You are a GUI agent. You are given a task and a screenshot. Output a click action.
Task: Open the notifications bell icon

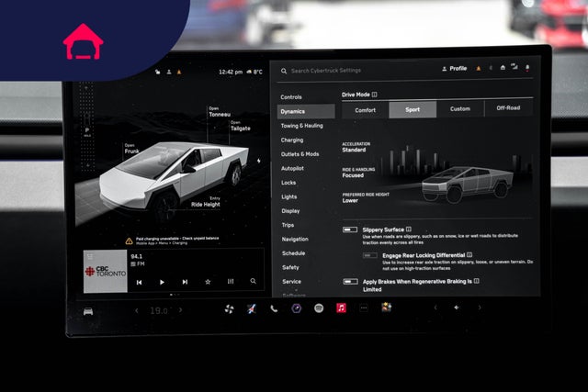pos(527,67)
